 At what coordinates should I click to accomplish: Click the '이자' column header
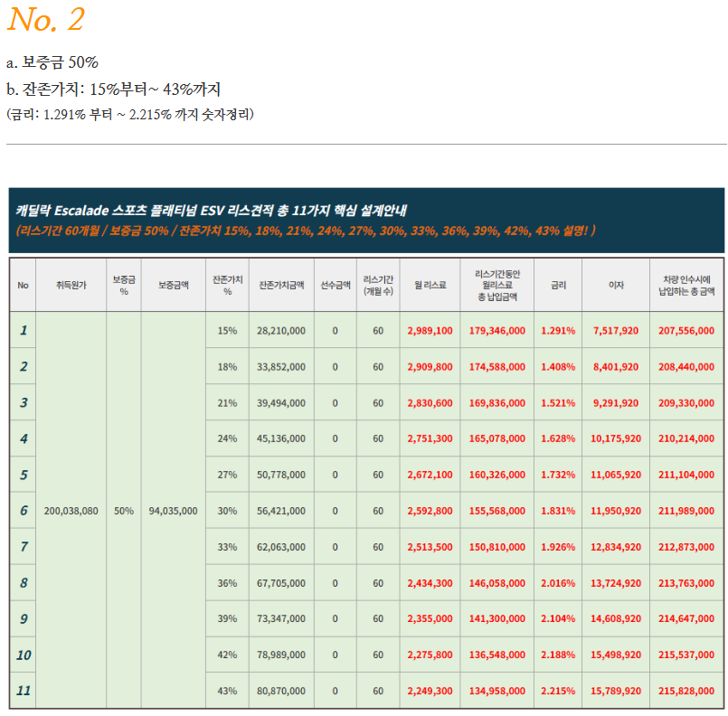pyautogui.click(x=616, y=285)
